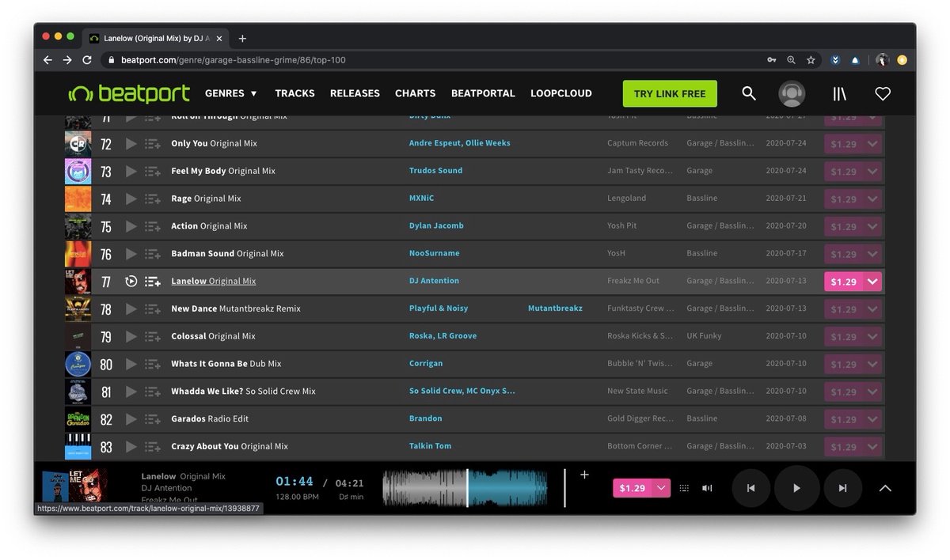
Task: Toggle the player volume mute icon
Action: [707, 488]
